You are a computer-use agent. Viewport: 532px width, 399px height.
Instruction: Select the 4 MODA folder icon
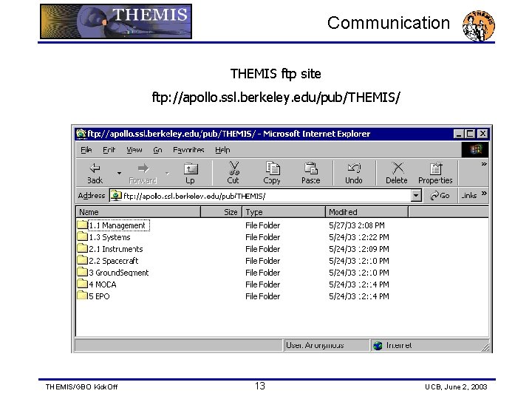82,284
